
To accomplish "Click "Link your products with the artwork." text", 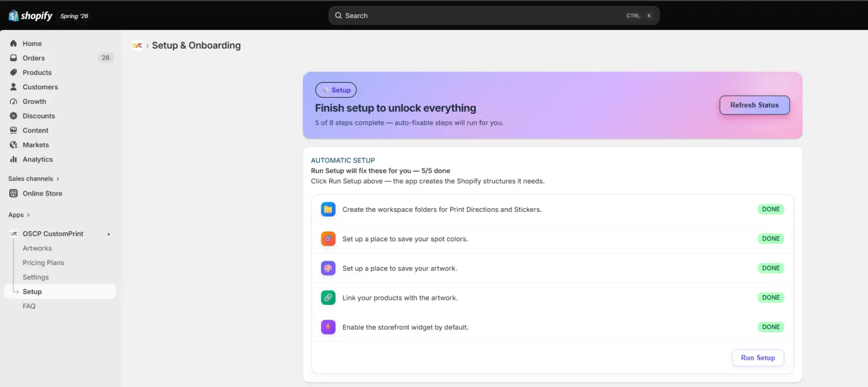I will (x=400, y=298).
